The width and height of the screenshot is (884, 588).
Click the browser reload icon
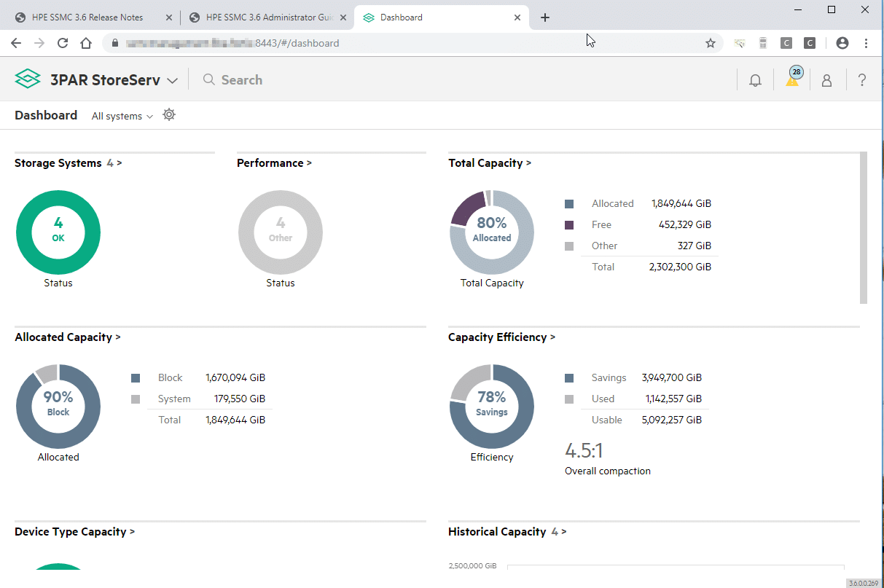[63, 43]
